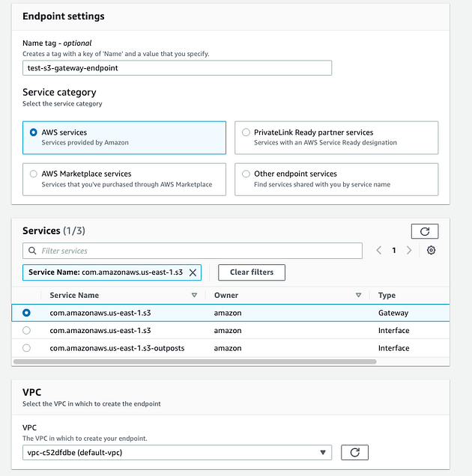This screenshot has height=476, width=472.
Task: Select PrivateLink Ready partner services
Action: click(x=246, y=132)
